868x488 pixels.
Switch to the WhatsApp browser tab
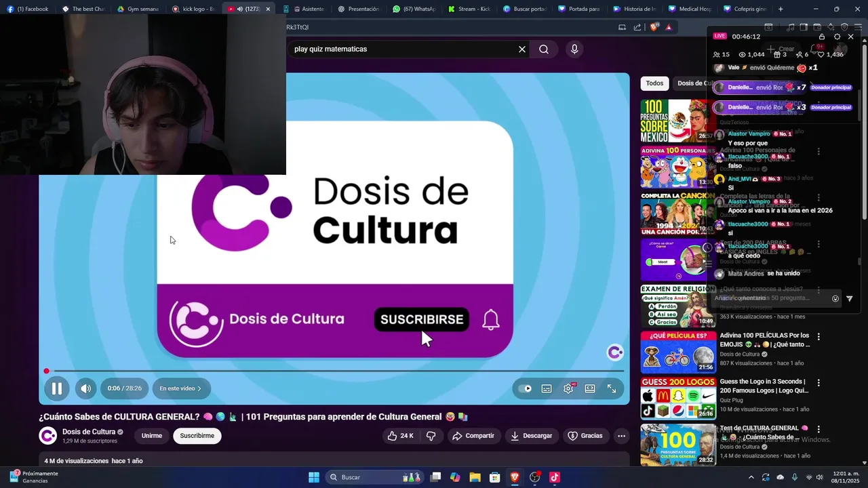click(414, 9)
